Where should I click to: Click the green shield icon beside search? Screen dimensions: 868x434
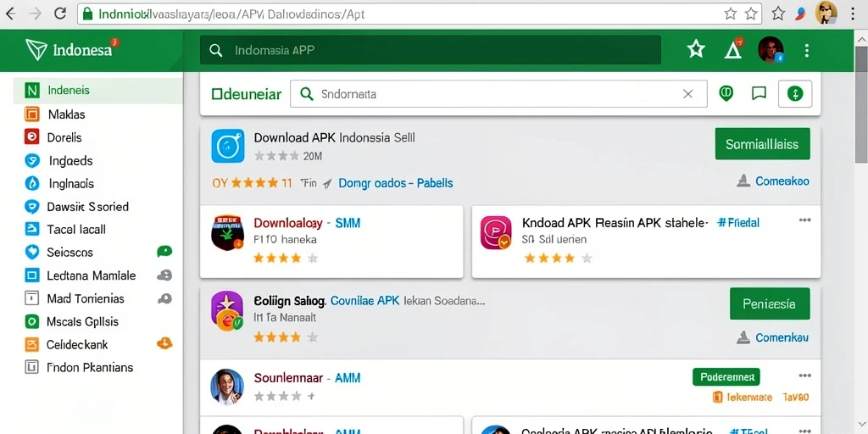(726, 93)
